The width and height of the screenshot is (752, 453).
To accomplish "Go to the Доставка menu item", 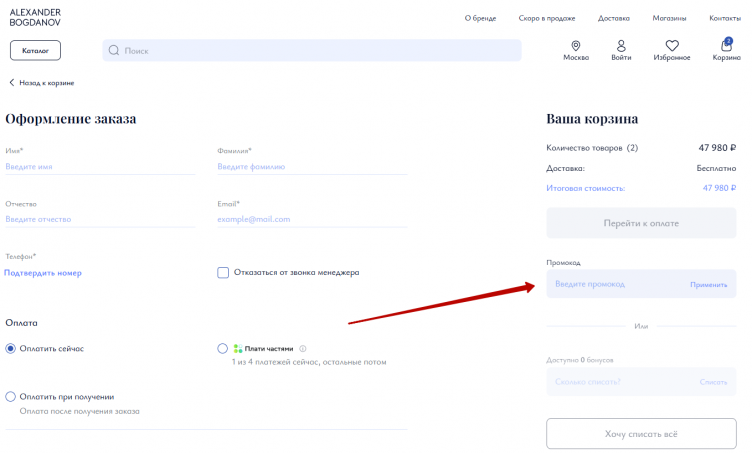I will (x=614, y=18).
